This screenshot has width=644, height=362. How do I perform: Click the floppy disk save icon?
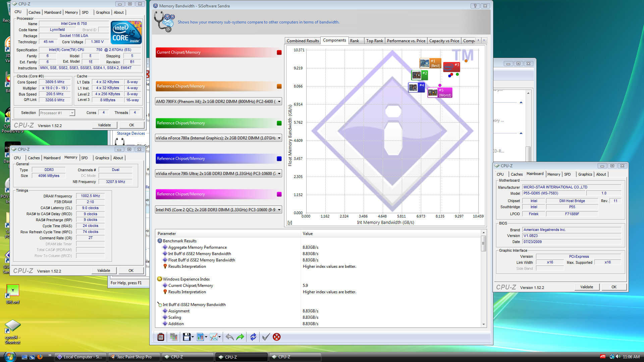186,337
